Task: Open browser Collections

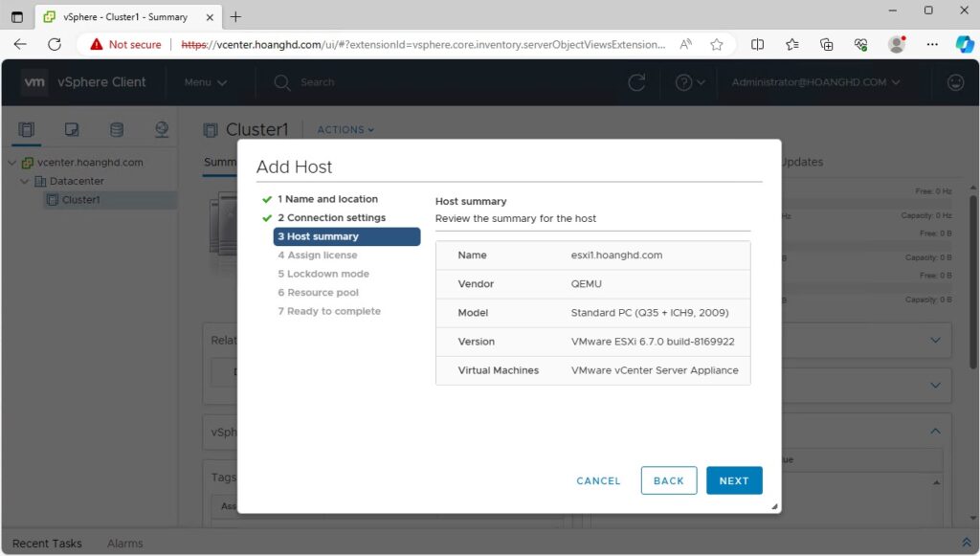Action: click(826, 44)
